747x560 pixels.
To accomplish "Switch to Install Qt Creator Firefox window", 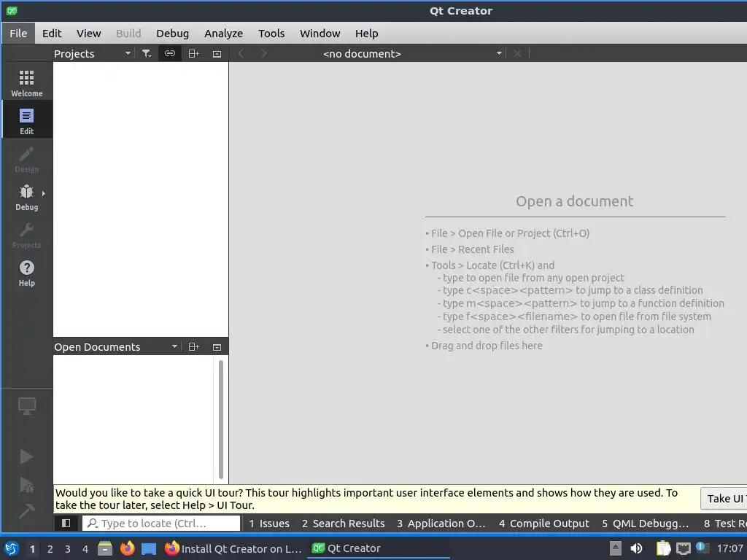I will pyautogui.click(x=233, y=548).
